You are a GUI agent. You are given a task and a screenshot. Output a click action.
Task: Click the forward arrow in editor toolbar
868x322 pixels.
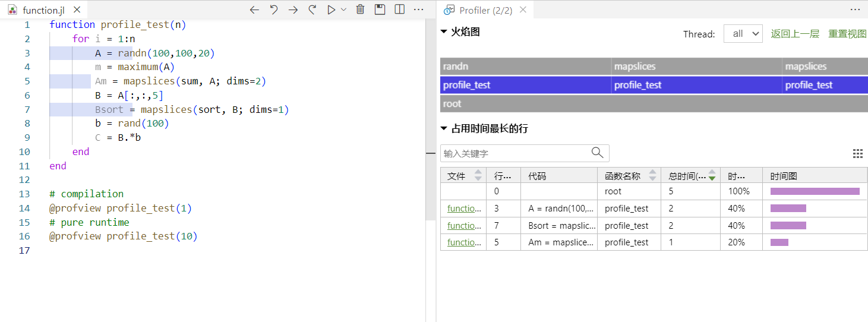[x=293, y=10]
